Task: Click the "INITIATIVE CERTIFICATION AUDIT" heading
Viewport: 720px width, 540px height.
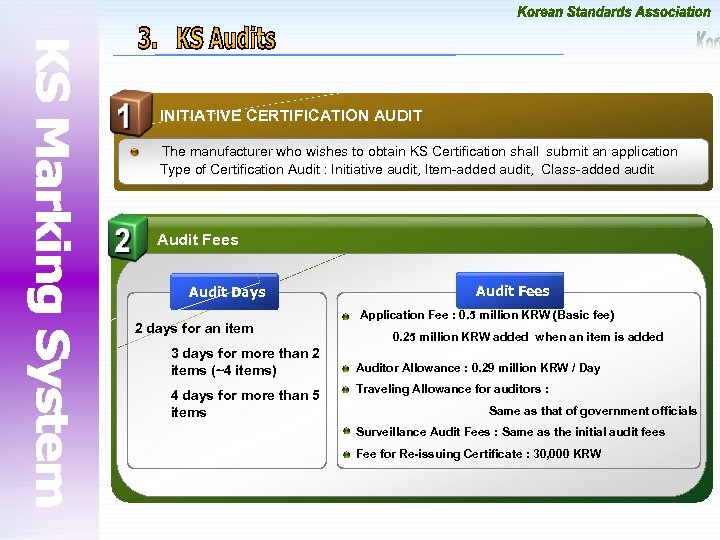Action: point(291,115)
